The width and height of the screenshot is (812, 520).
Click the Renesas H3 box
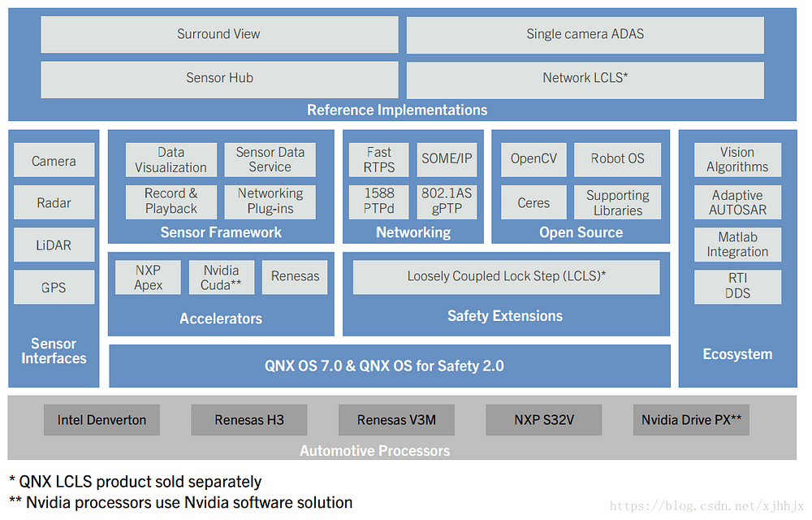click(x=249, y=420)
